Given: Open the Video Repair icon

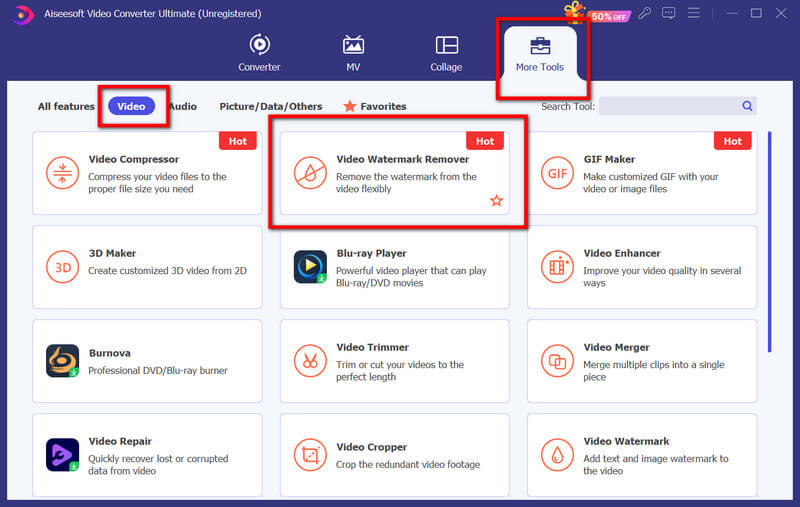Looking at the screenshot, I should 63,455.
